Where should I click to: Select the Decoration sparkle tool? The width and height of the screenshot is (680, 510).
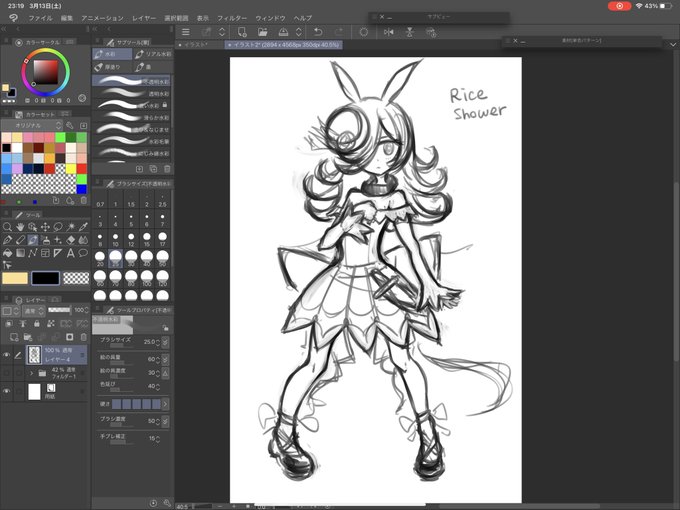point(58,240)
